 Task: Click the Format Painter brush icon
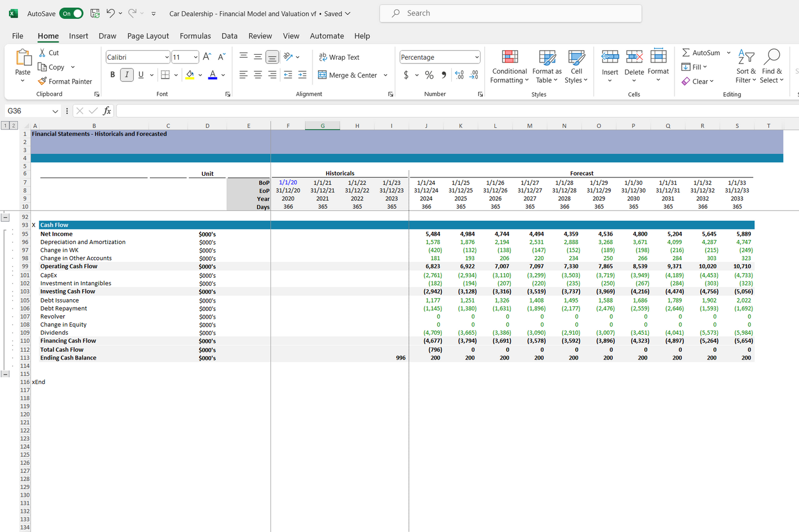point(43,81)
